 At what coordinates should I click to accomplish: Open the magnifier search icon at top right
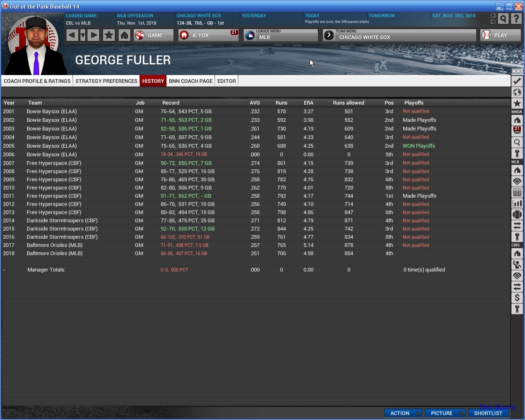503,19
